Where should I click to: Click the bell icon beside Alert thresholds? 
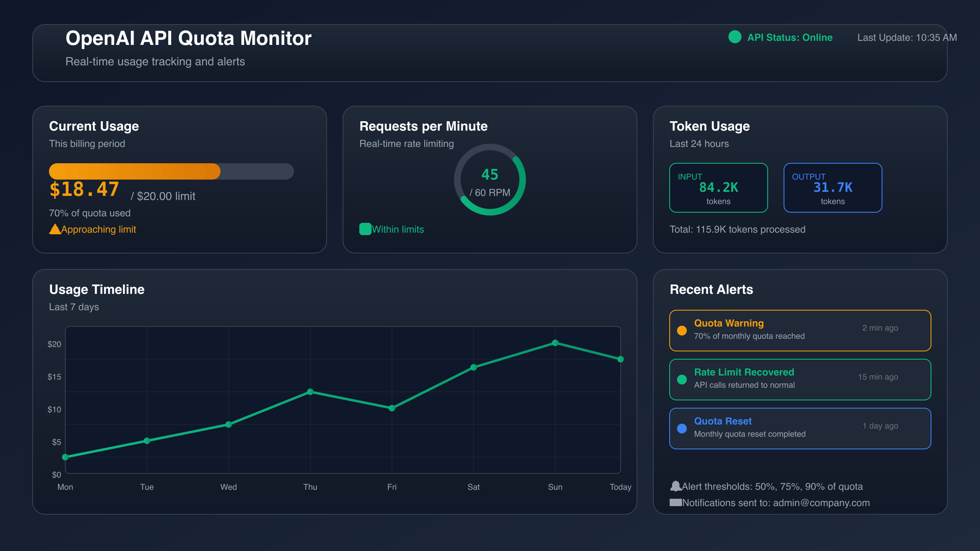pos(675,486)
